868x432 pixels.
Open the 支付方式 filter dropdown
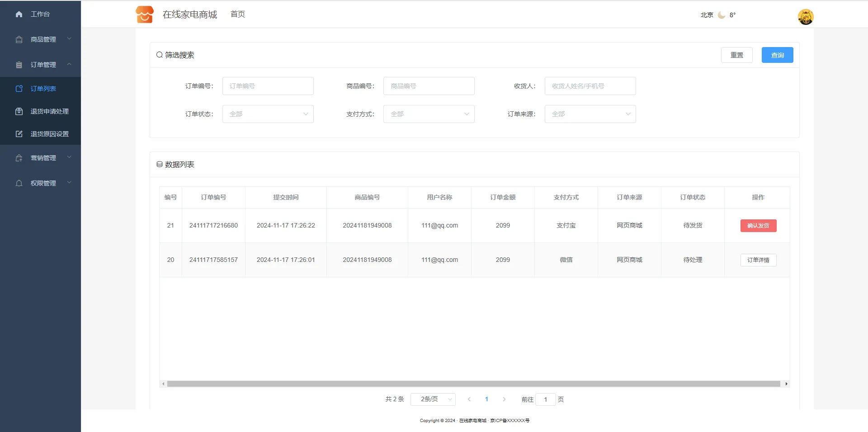click(x=429, y=114)
